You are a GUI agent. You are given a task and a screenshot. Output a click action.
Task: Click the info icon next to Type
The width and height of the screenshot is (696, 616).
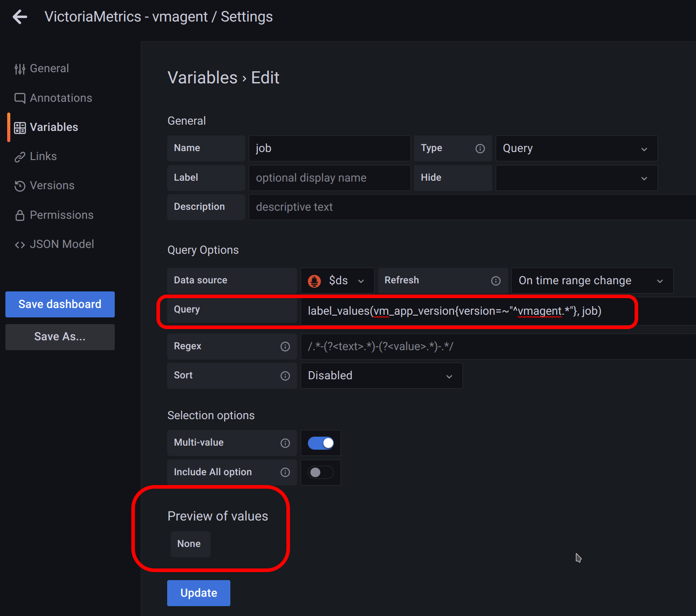coord(480,148)
